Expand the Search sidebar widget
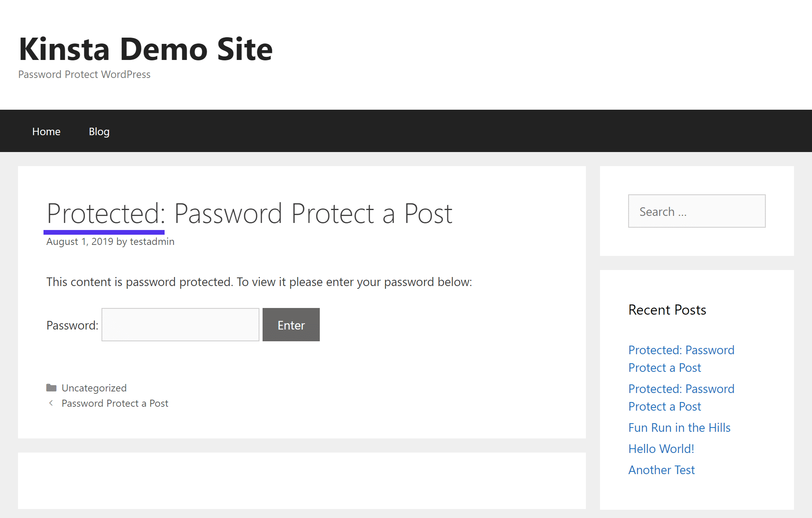 [x=697, y=211]
